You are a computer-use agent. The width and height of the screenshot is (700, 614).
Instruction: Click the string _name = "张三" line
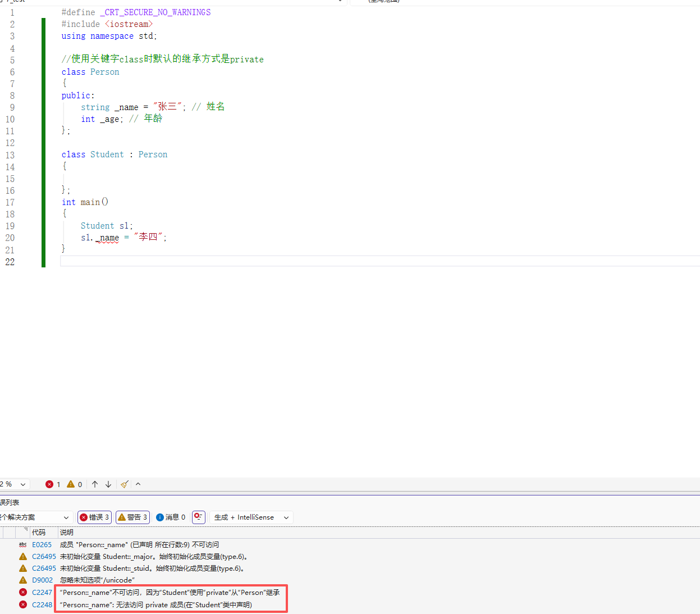tap(153, 107)
